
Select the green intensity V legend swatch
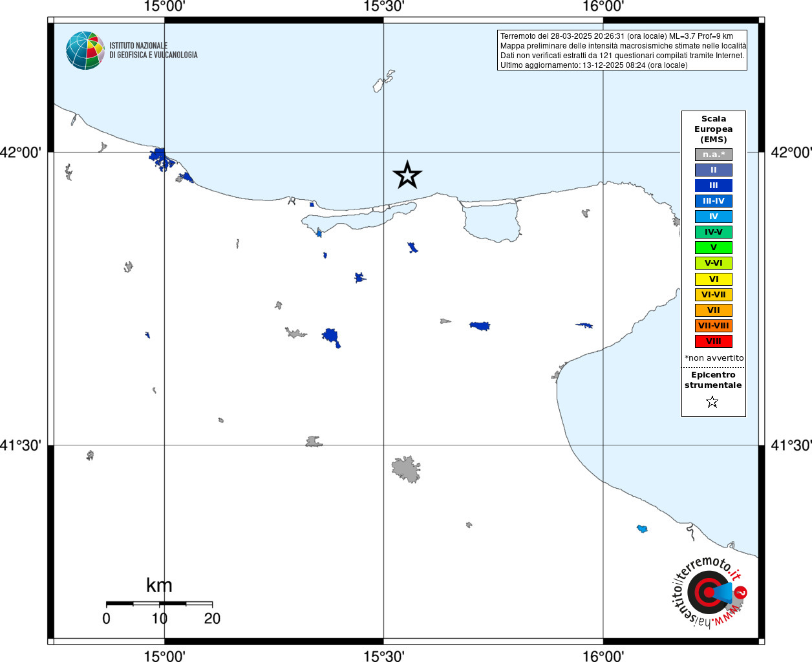(x=714, y=248)
